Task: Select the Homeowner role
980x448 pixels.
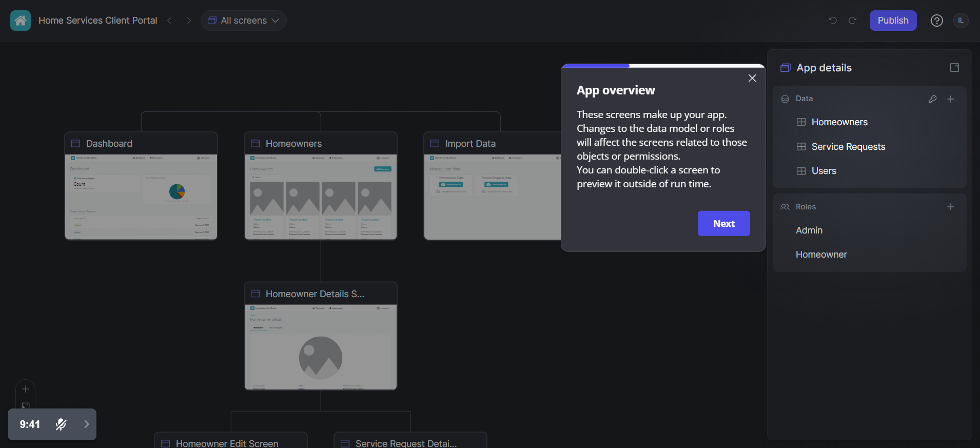Action: point(821,255)
